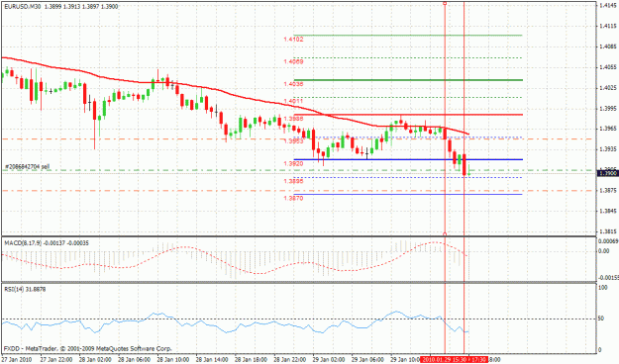The width and height of the screenshot is (619, 364).
Task: Select the top green line at 1.4102
Action: tap(408, 35)
